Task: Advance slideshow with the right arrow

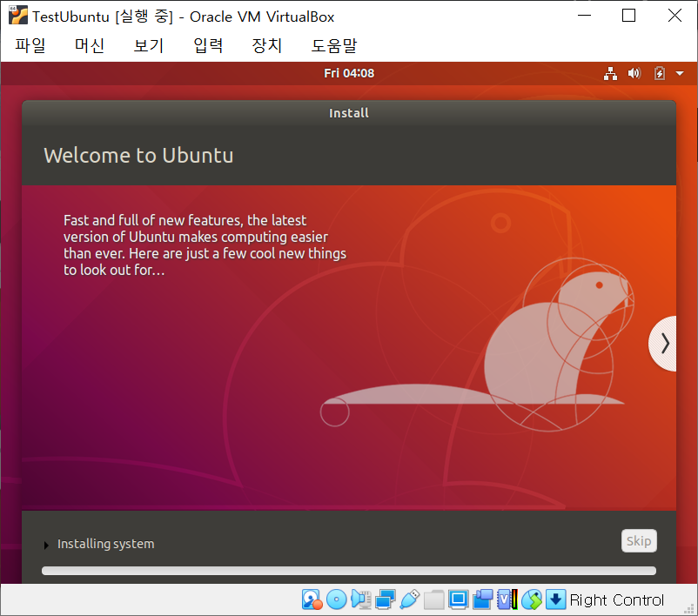Action: [664, 344]
